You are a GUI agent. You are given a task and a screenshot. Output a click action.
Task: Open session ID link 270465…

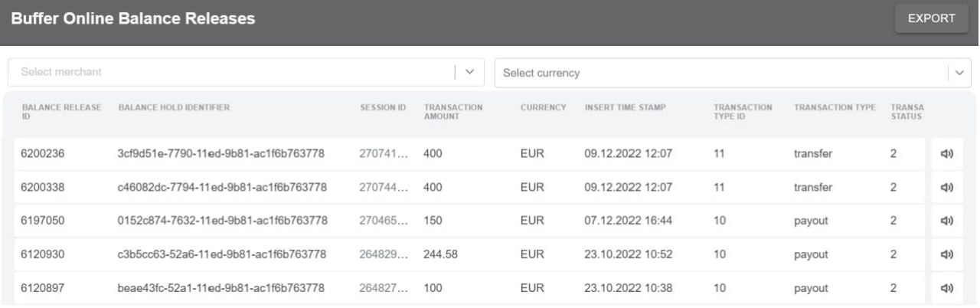click(x=384, y=221)
